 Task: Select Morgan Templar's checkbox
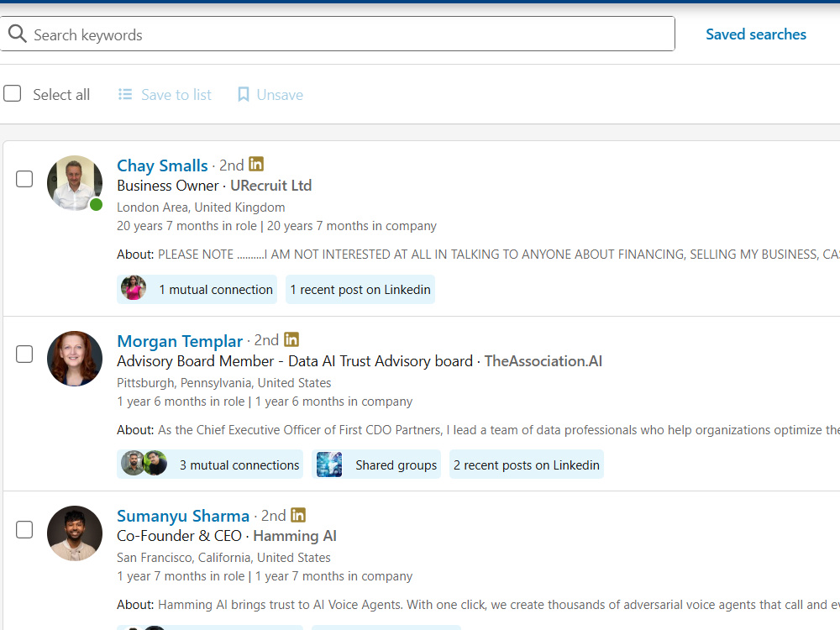24,354
